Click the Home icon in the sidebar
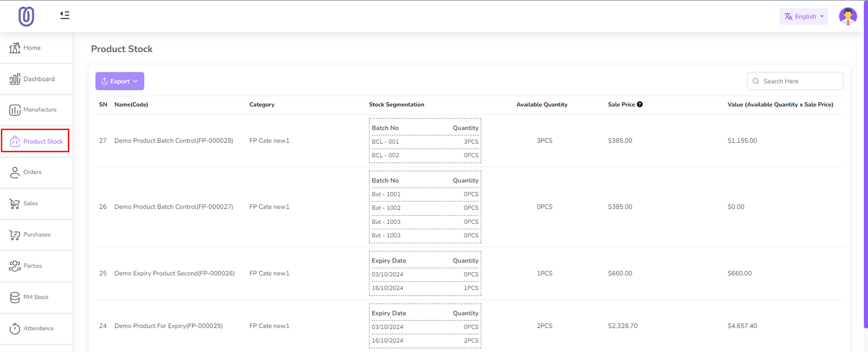This screenshot has height=352, width=868. 15,48
